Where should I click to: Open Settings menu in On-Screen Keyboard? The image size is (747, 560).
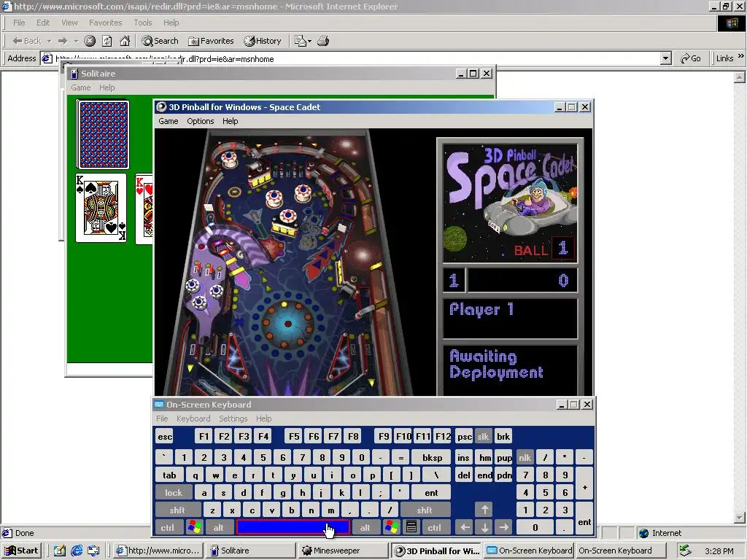[x=233, y=419]
